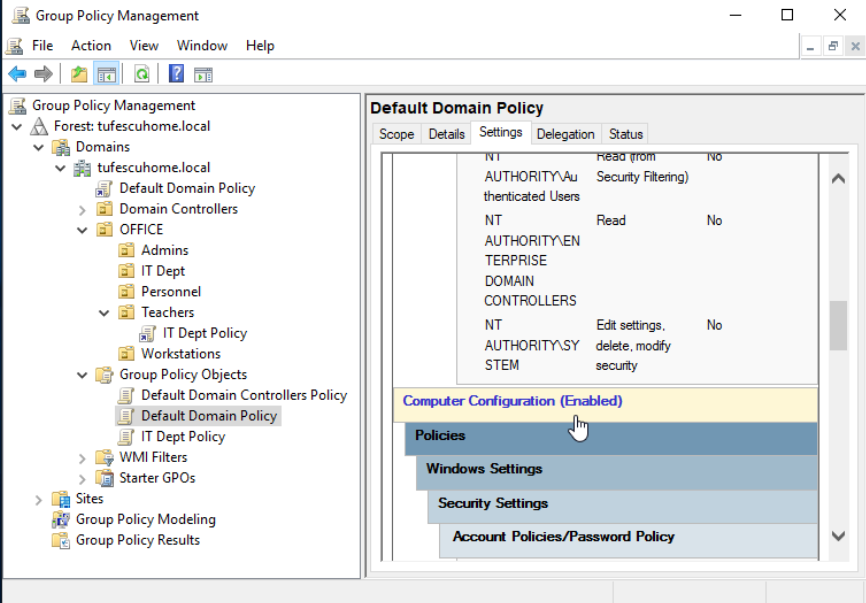Collapse the OFFICE organizational unit

tap(82, 230)
